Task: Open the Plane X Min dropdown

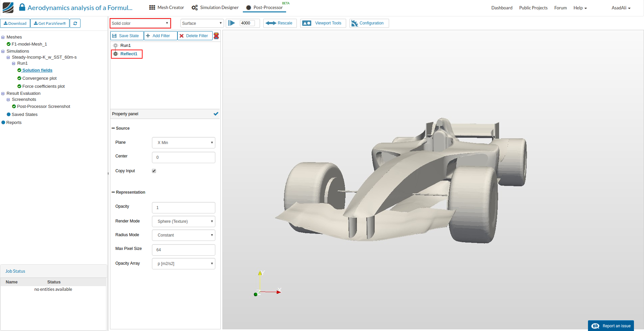Action: pos(183,143)
